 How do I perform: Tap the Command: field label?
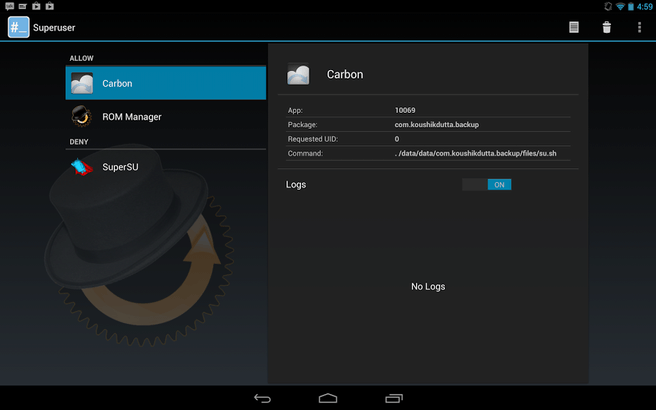click(x=305, y=153)
